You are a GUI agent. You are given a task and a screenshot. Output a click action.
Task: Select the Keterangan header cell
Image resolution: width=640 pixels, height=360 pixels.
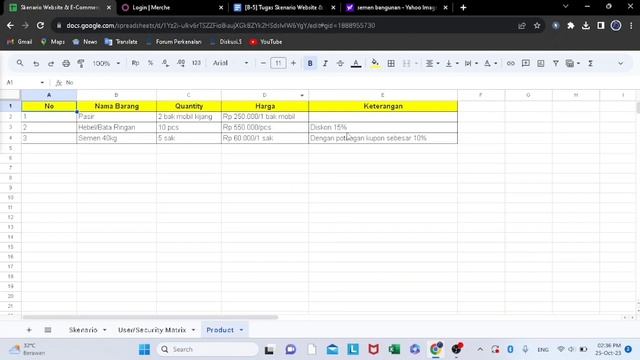383,106
